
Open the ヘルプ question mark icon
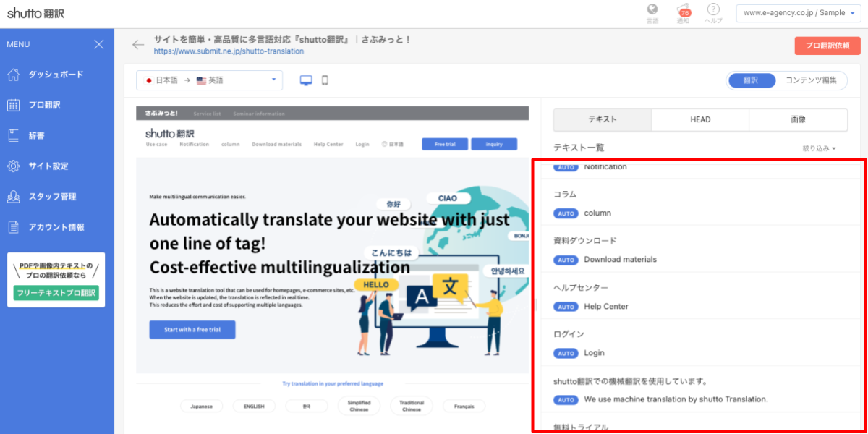pyautogui.click(x=713, y=13)
